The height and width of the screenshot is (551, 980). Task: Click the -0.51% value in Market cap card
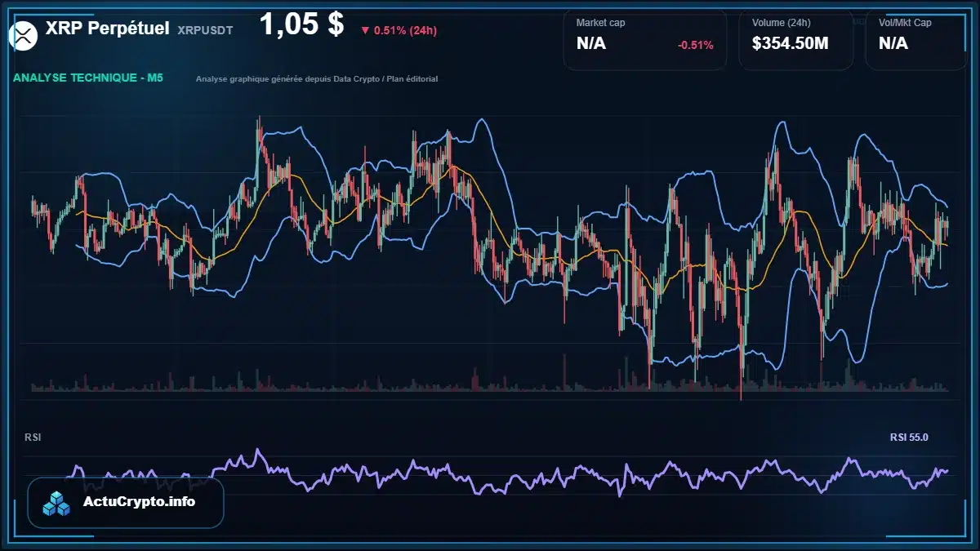click(x=696, y=45)
